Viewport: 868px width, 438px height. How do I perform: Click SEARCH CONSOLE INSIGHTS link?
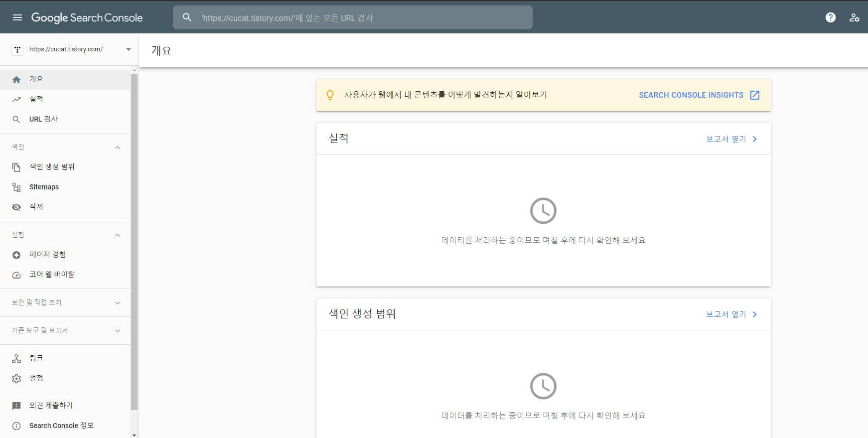coord(691,95)
